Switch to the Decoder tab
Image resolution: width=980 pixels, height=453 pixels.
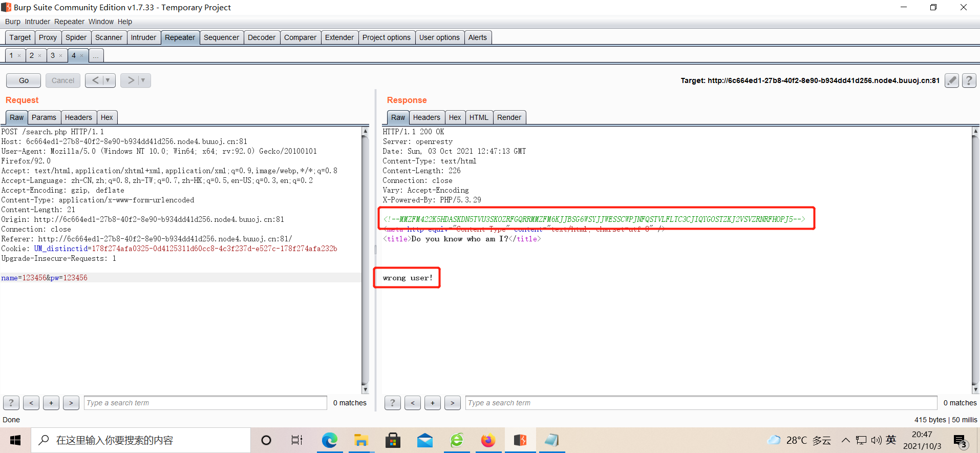pyautogui.click(x=262, y=37)
